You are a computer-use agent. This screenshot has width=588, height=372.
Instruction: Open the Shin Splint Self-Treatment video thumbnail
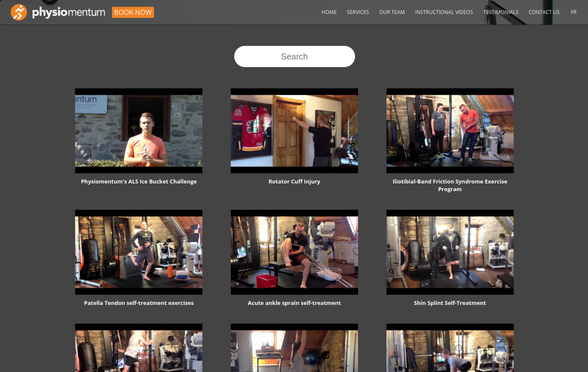450,252
